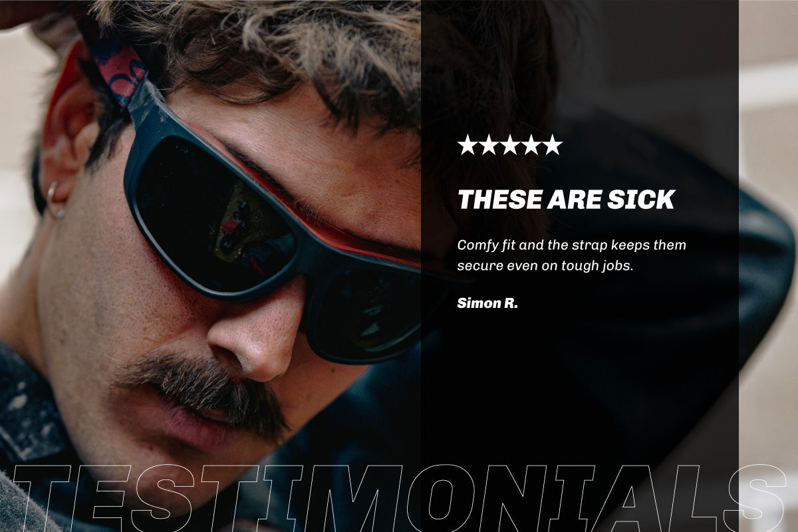Viewport: 798px width, 532px height.
Task: Click the partially hidden right sunglasses lens
Action: [x=372, y=313]
